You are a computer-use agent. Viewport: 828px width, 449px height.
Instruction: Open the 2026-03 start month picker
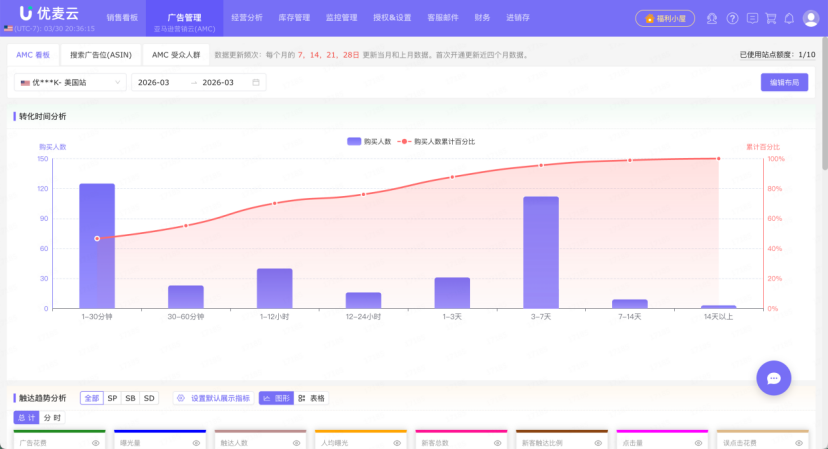click(153, 82)
